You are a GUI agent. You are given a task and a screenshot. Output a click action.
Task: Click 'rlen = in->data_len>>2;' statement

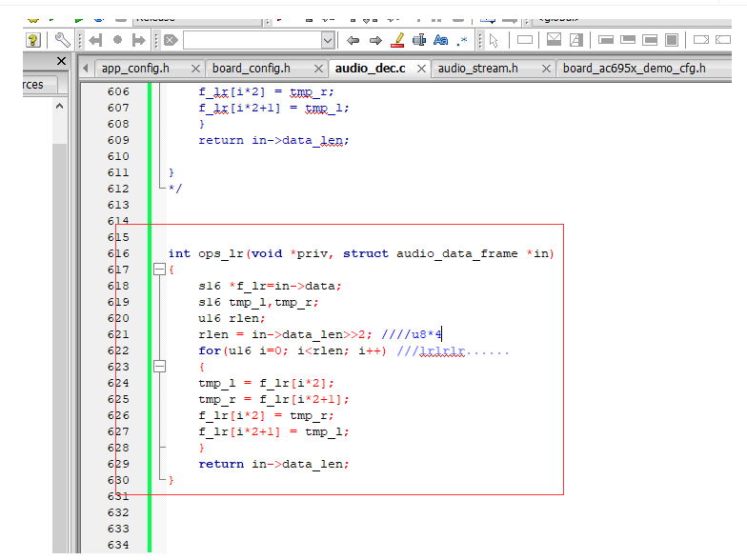(x=285, y=334)
